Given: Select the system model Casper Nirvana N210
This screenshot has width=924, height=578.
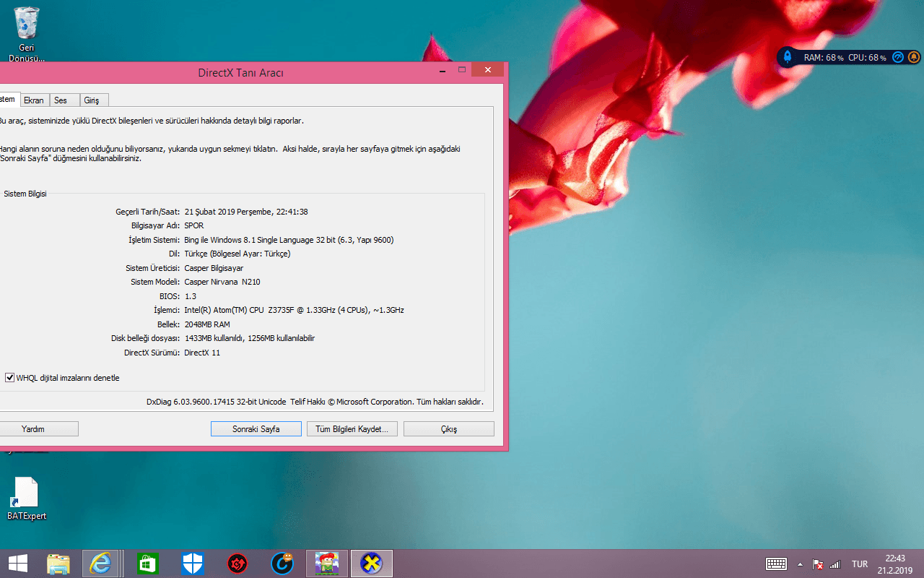Looking at the screenshot, I should [222, 282].
